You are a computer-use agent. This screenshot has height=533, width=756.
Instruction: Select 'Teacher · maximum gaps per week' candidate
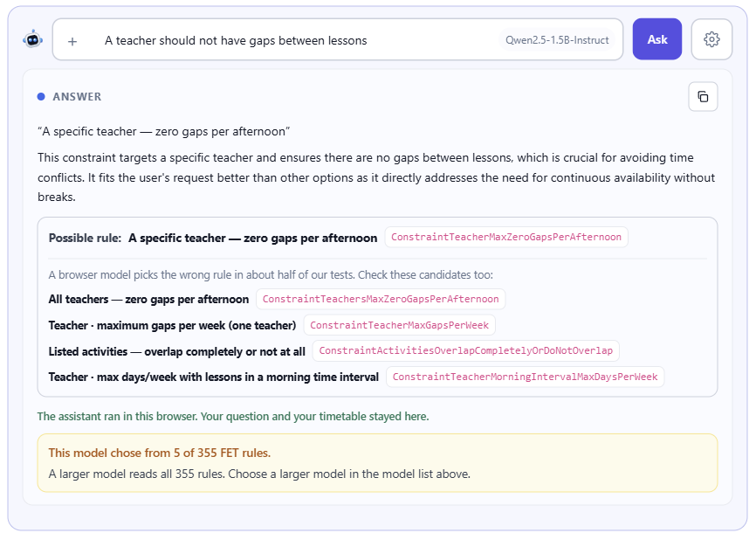[x=172, y=325]
